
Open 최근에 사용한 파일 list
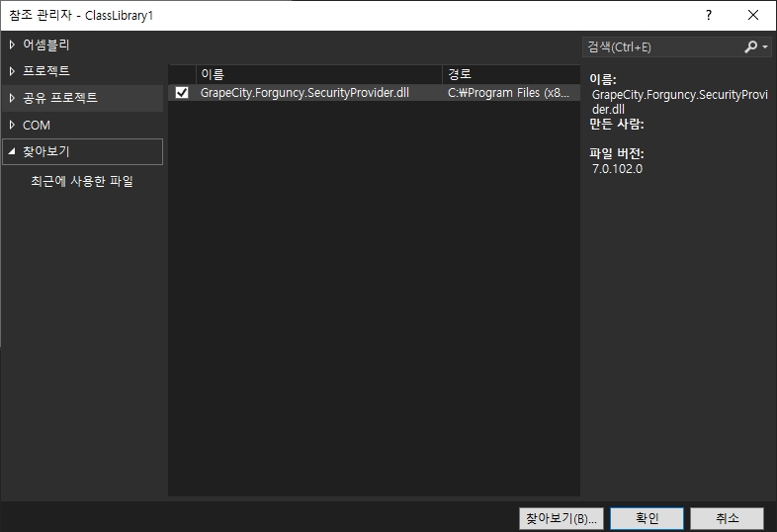pyautogui.click(x=81, y=181)
